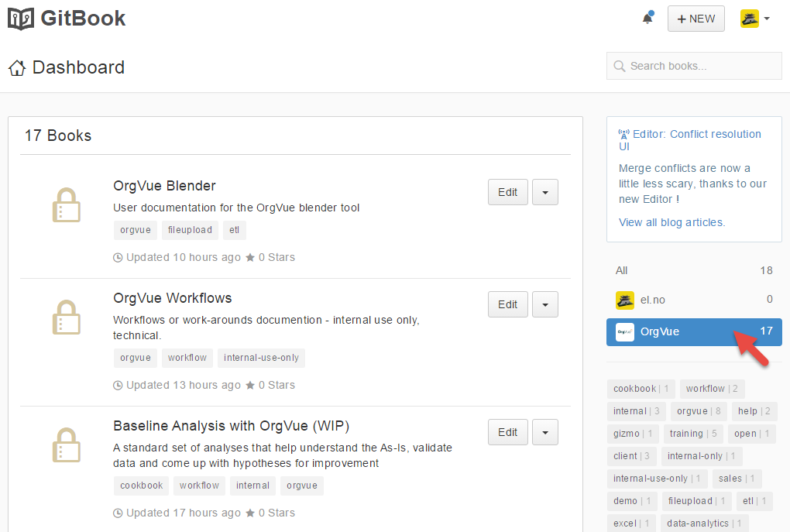The width and height of the screenshot is (790, 532).
Task: Expand dropdown next to OrgVue Blender Edit
Action: (545, 192)
